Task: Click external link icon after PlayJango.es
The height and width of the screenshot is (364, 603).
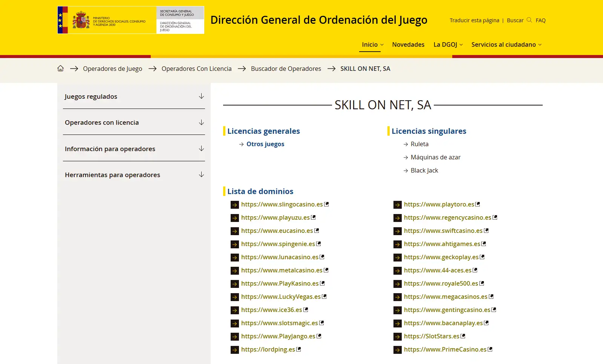Action: pos(319,336)
